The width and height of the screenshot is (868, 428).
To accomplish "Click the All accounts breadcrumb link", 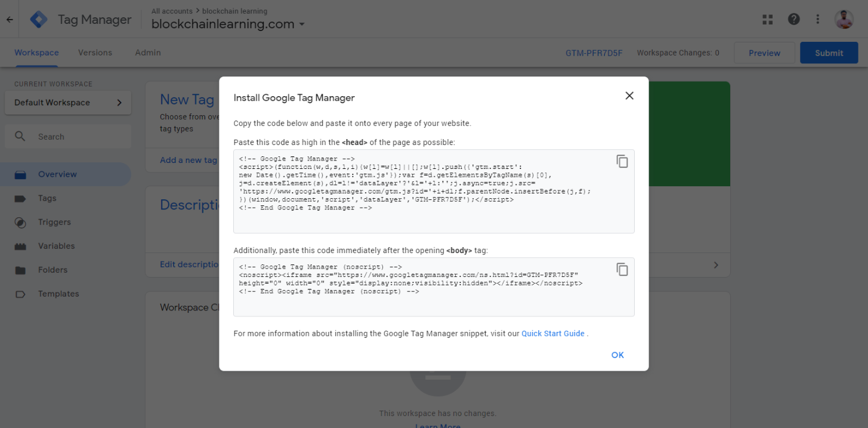I will pyautogui.click(x=172, y=11).
